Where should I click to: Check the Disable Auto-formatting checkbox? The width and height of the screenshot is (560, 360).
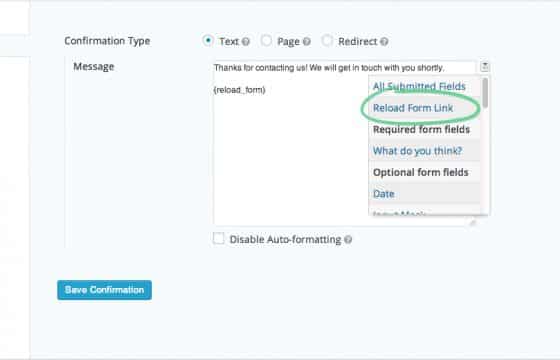click(218, 239)
